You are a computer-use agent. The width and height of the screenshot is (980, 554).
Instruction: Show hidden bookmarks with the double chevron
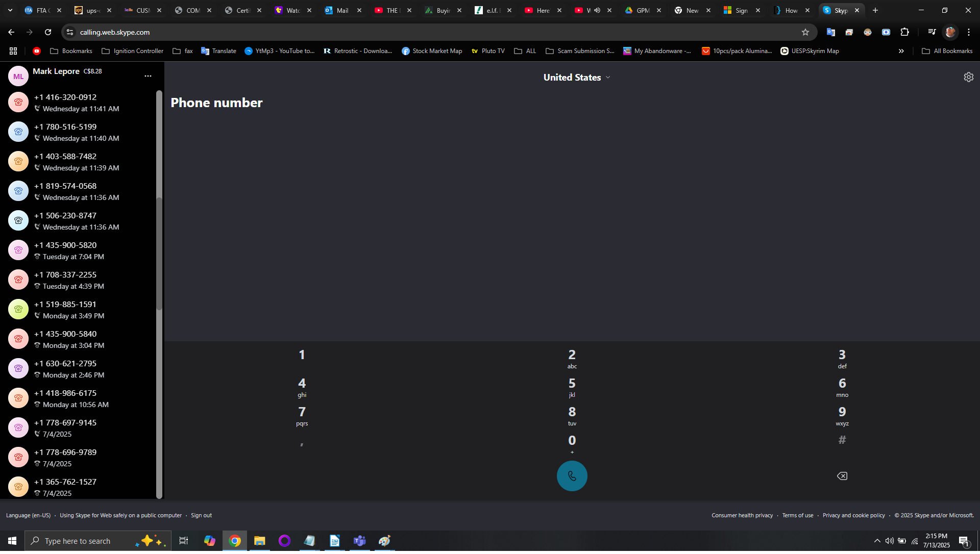pyautogui.click(x=901, y=51)
